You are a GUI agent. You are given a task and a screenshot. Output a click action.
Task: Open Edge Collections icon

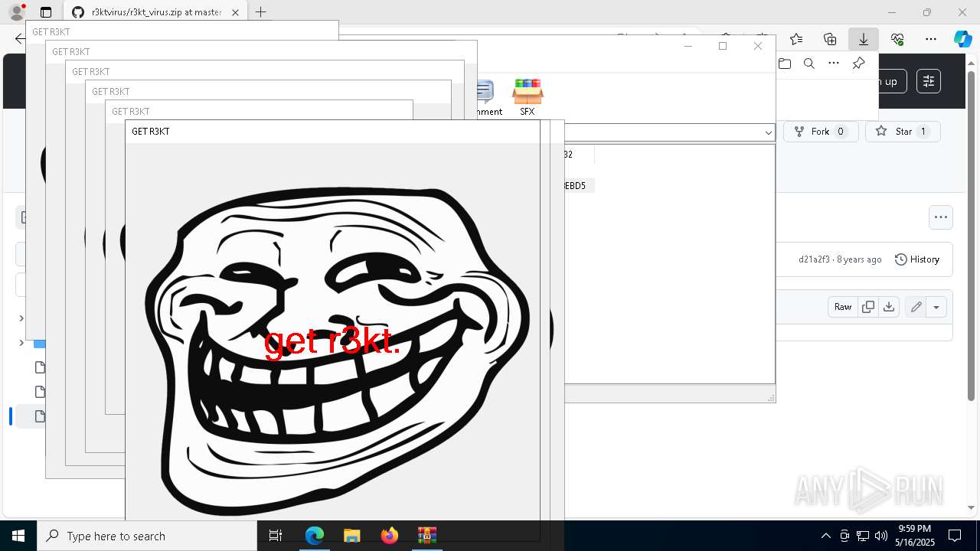[x=830, y=39]
